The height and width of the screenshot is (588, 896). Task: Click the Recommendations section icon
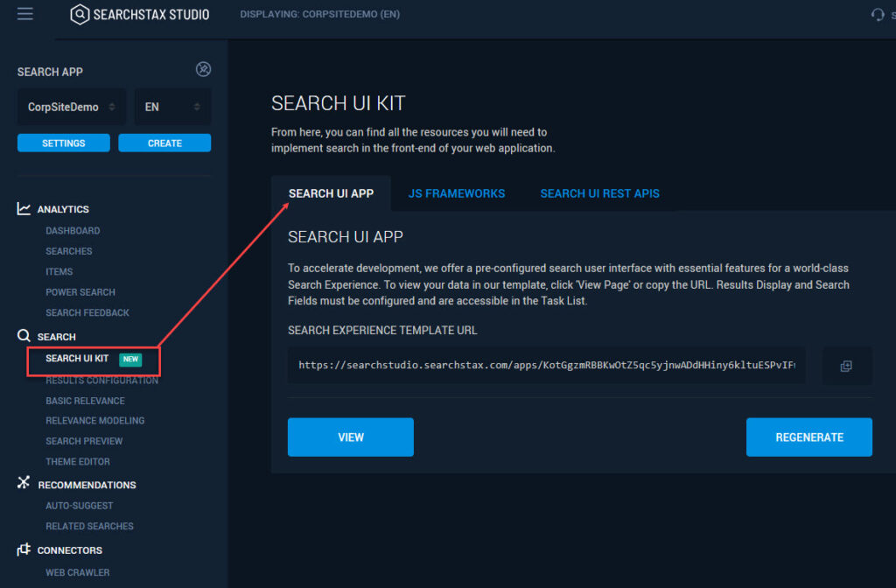(x=24, y=483)
